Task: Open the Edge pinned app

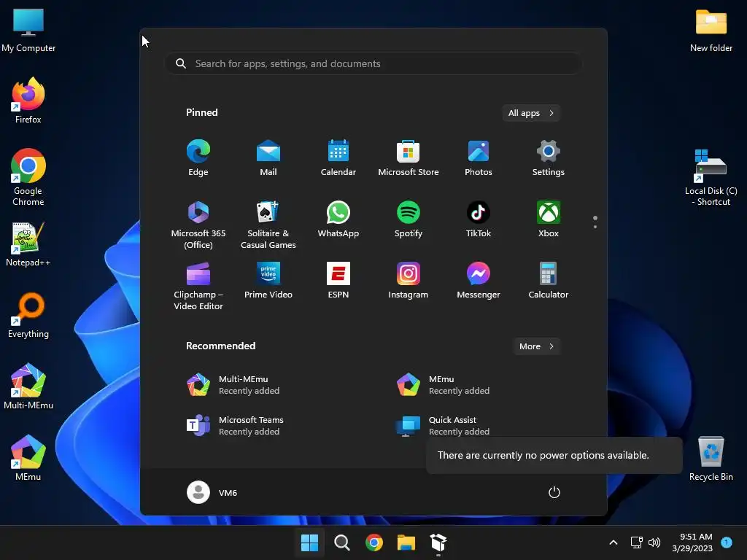Action: tap(198, 158)
